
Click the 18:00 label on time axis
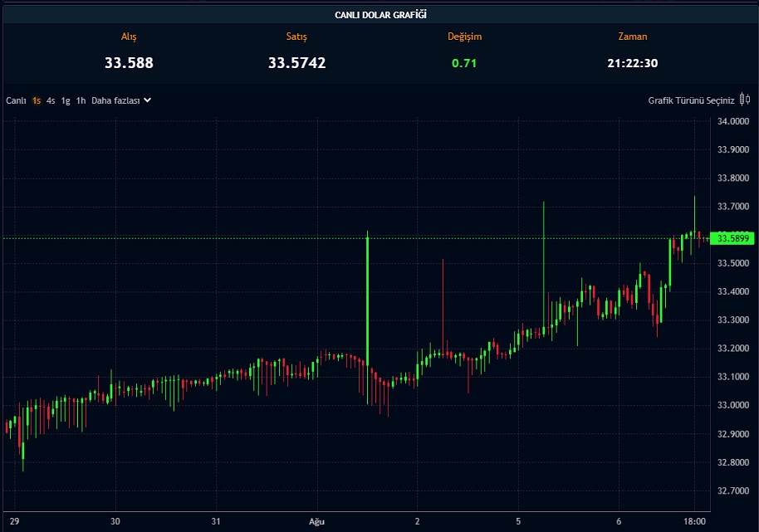pos(694,521)
